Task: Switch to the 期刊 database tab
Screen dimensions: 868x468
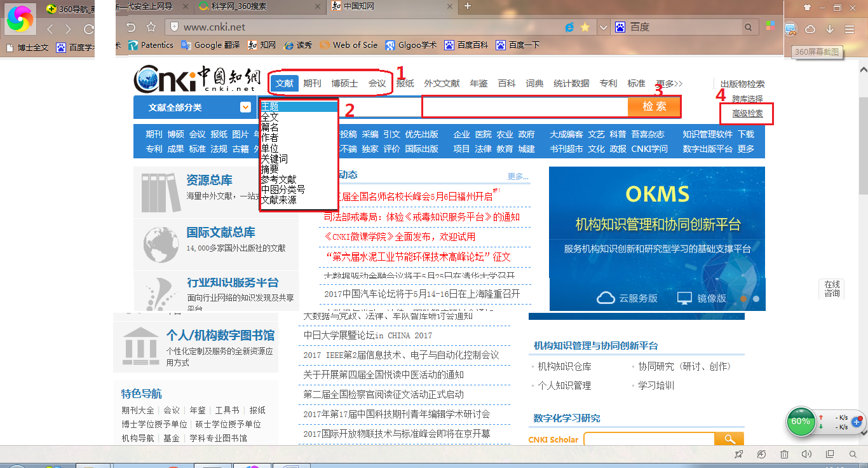Action: [x=312, y=83]
